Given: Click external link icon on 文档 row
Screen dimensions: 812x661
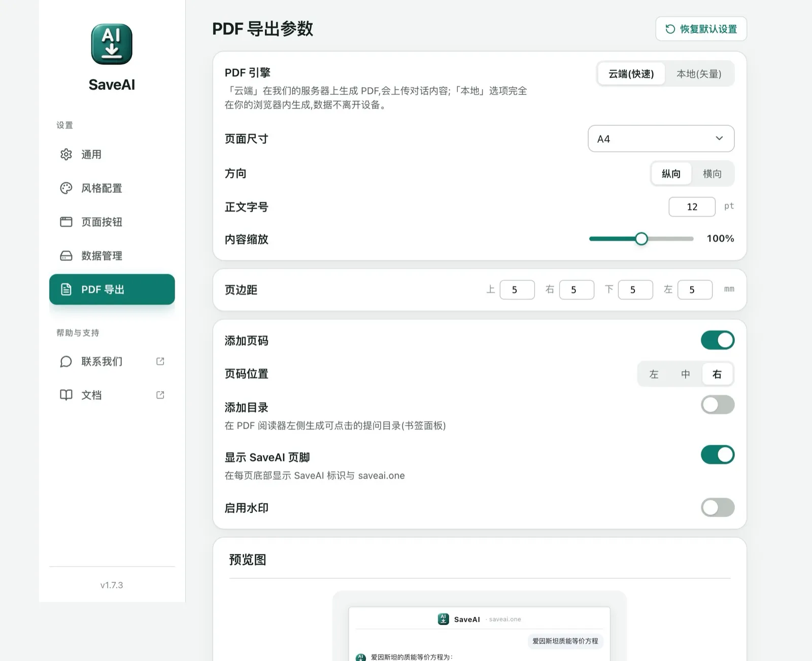Looking at the screenshot, I should click(160, 395).
